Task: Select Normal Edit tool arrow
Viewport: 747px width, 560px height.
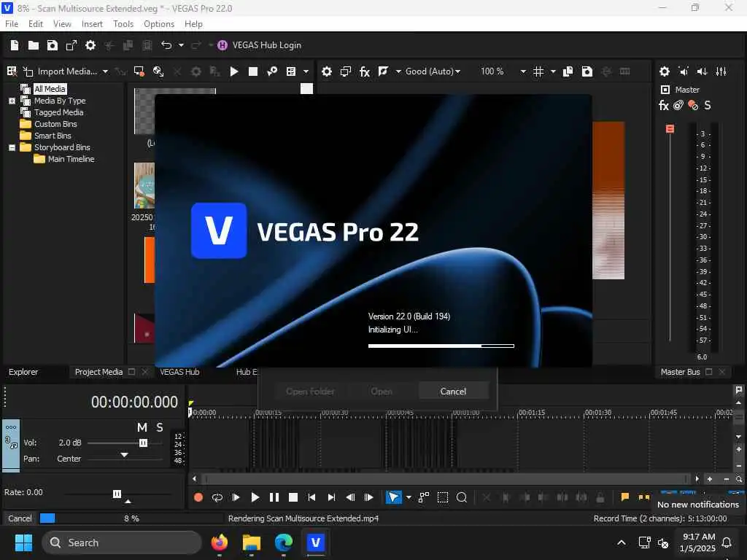Action: click(393, 497)
